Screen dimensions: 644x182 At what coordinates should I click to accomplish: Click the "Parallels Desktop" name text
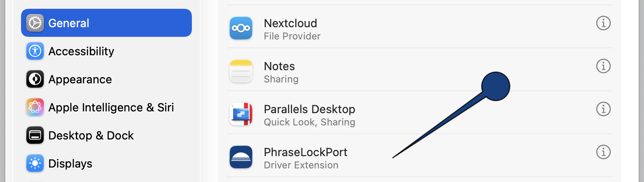309,109
